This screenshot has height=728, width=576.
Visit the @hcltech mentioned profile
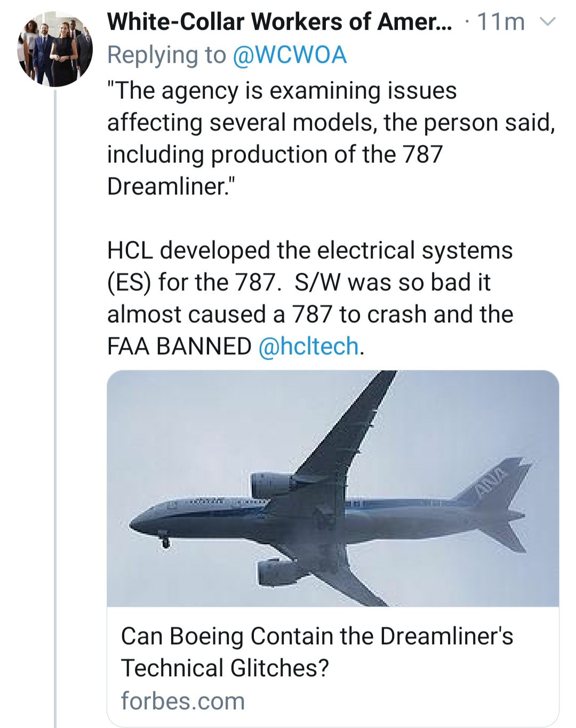click(x=308, y=346)
